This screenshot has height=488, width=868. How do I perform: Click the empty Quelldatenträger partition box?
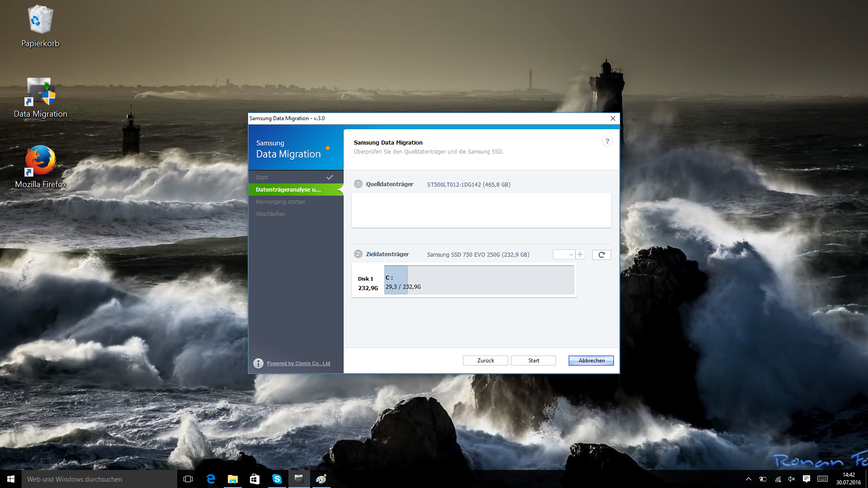pyautogui.click(x=481, y=211)
